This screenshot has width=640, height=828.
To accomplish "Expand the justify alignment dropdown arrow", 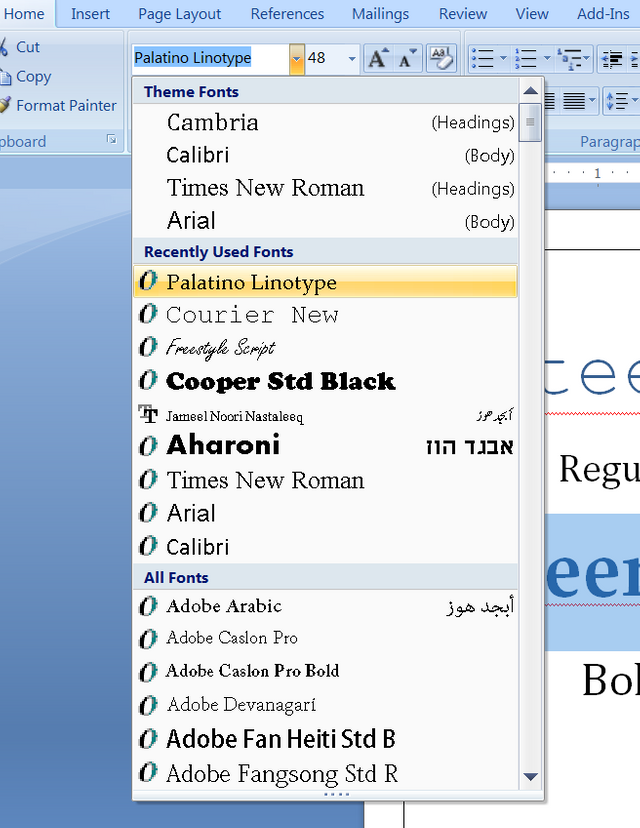I will [592, 100].
